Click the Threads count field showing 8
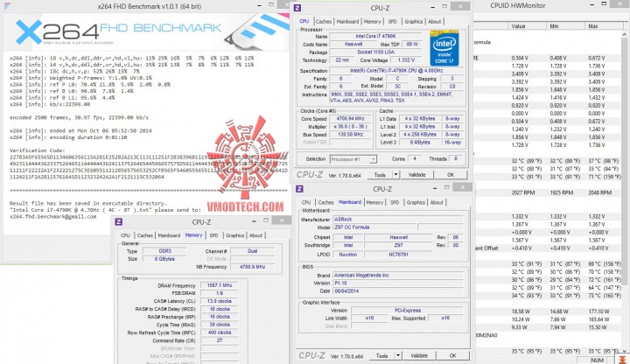Screen dimensions: 630x364 (x=456, y=158)
